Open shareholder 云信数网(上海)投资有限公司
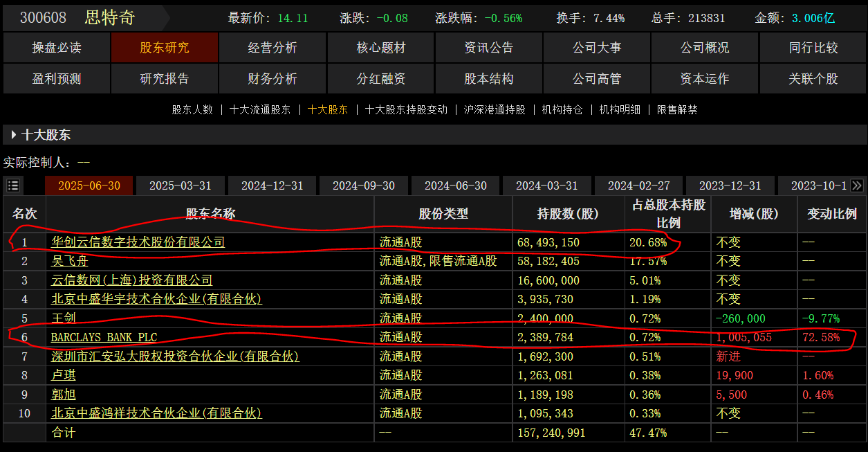868x452 pixels. coord(132,280)
